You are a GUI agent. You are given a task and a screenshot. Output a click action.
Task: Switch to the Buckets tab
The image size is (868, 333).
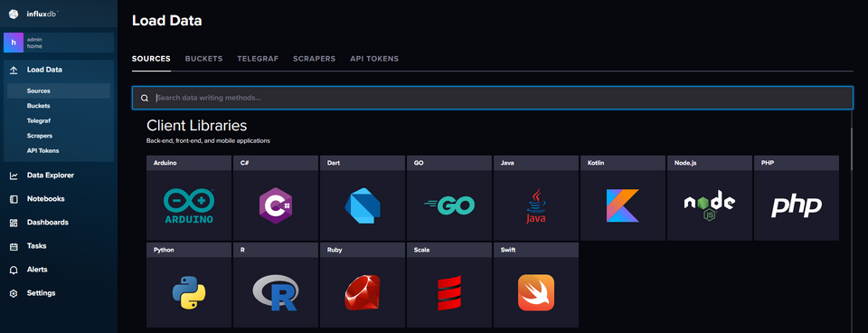[x=203, y=59]
